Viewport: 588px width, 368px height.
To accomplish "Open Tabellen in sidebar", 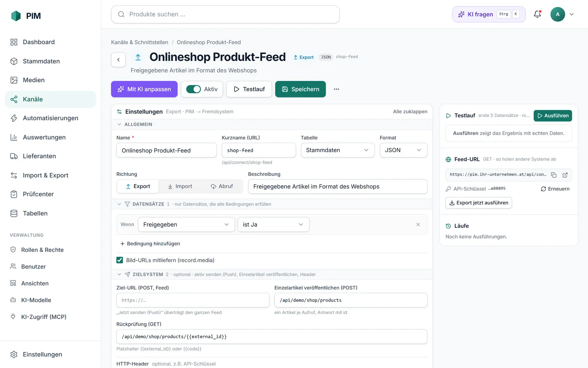I will tap(50, 213).
